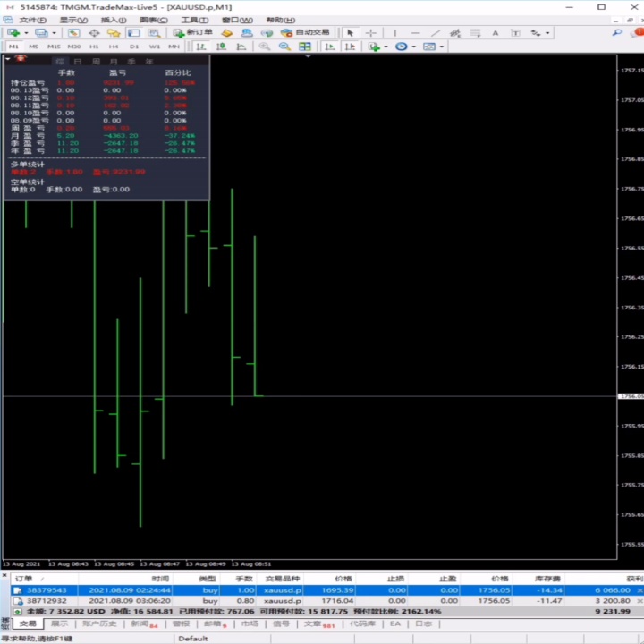Open the Profiles toolbar icon
The height and width of the screenshot is (644, 644).
pos(41,33)
